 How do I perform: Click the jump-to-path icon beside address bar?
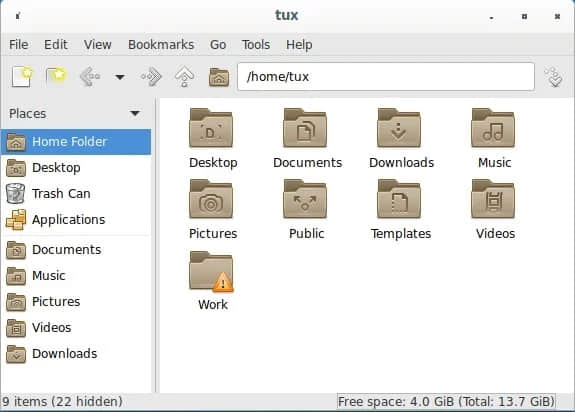point(554,77)
